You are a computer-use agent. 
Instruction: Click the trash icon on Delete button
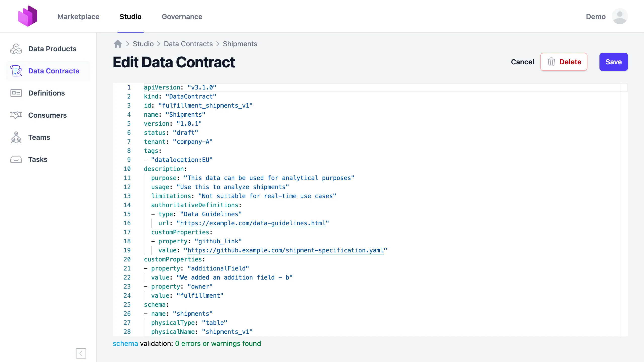pos(551,62)
